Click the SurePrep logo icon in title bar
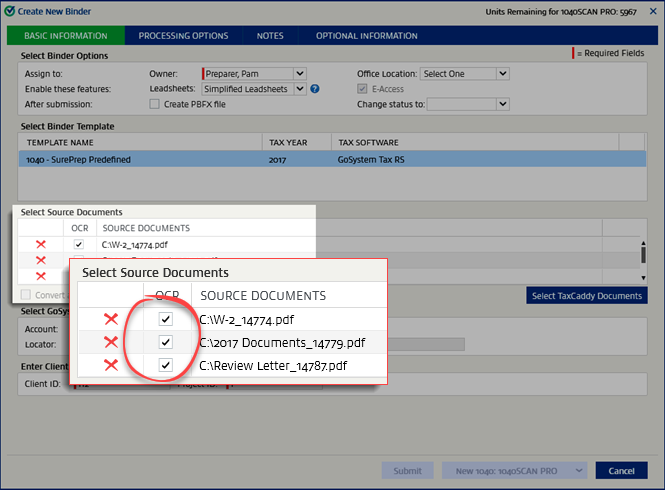 [9, 10]
